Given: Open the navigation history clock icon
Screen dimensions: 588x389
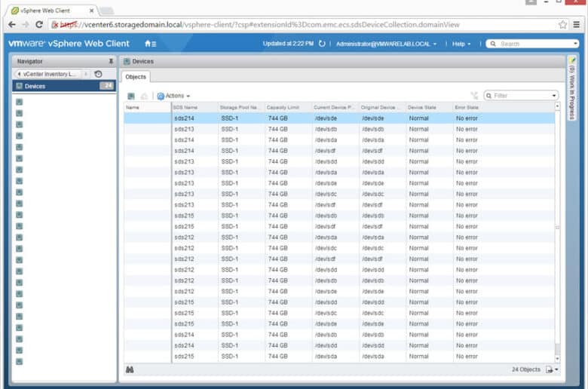Looking at the screenshot, I should click(98, 74).
